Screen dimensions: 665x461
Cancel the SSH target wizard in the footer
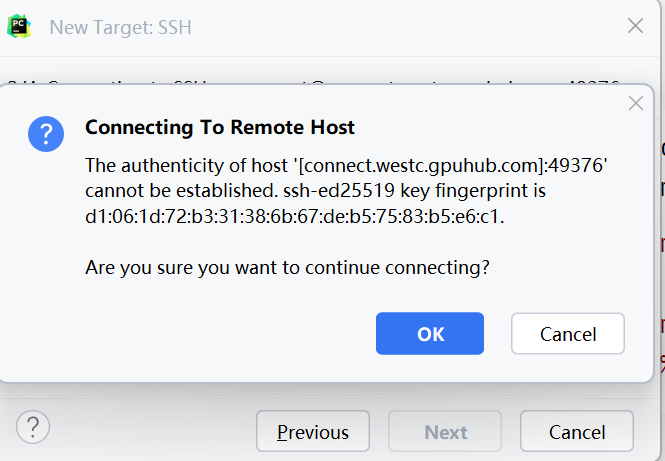click(577, 431)
